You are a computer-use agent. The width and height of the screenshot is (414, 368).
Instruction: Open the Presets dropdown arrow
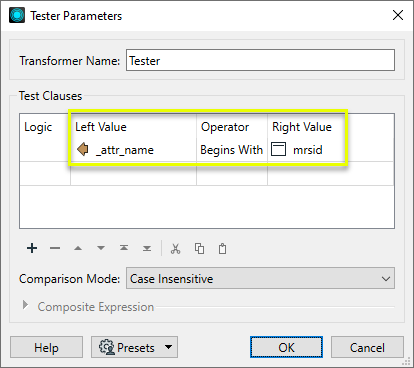169,347
